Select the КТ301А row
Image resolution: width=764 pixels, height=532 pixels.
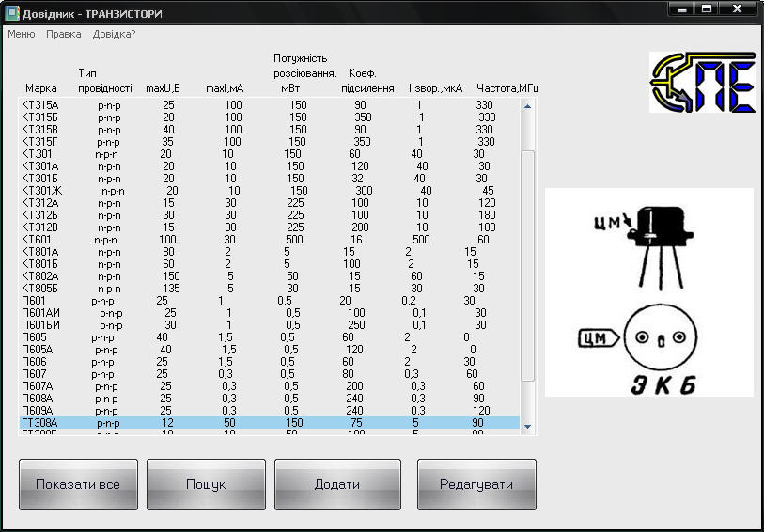point(270,166)
